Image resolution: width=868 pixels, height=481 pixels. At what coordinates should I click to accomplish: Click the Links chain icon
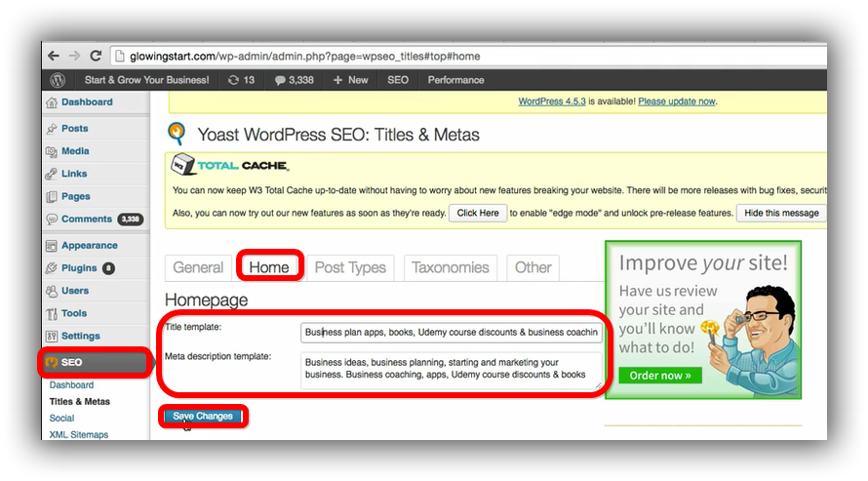(52, 174)
